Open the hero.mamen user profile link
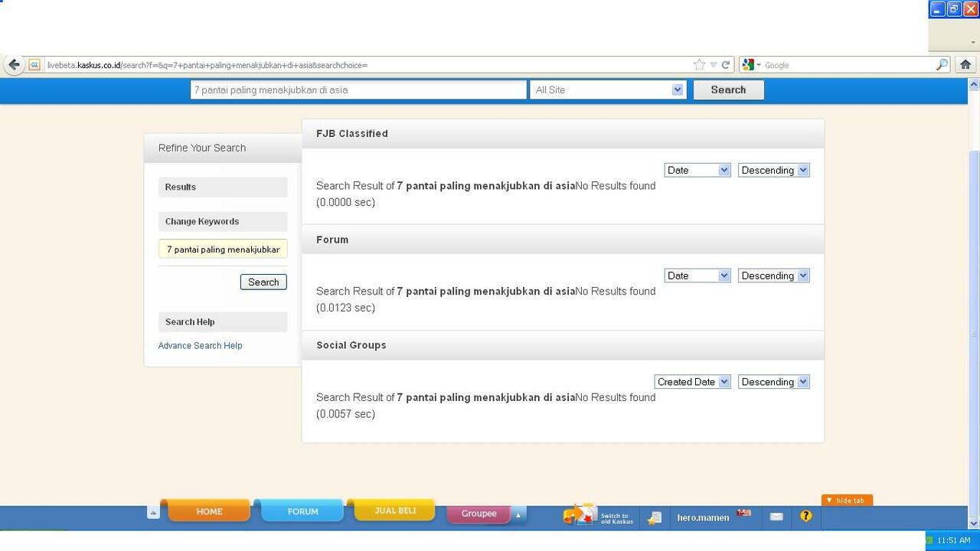 pyautogui.click(x=703, y=518)
